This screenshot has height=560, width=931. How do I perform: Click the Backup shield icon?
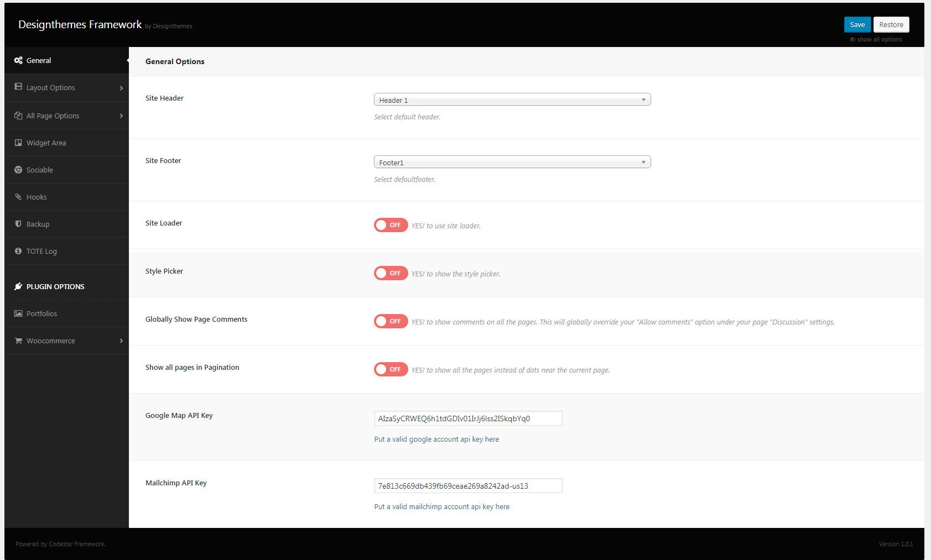pos(18,224)
